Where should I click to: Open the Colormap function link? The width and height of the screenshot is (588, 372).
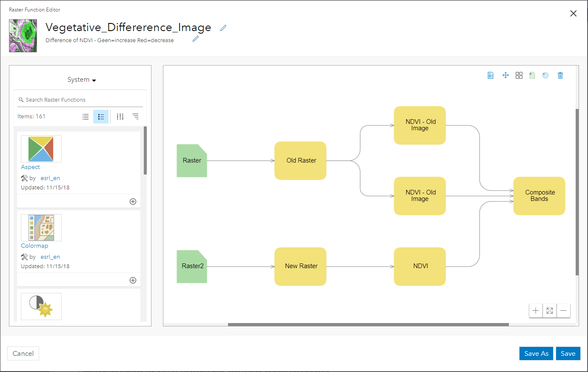point(34,246)
